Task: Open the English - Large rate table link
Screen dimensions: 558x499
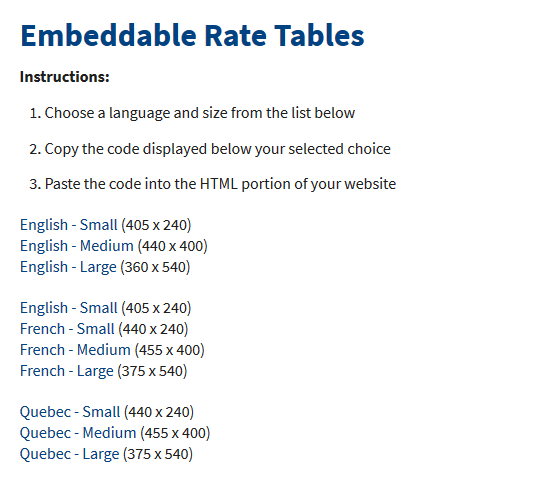Action: click(x=68, y=267)
